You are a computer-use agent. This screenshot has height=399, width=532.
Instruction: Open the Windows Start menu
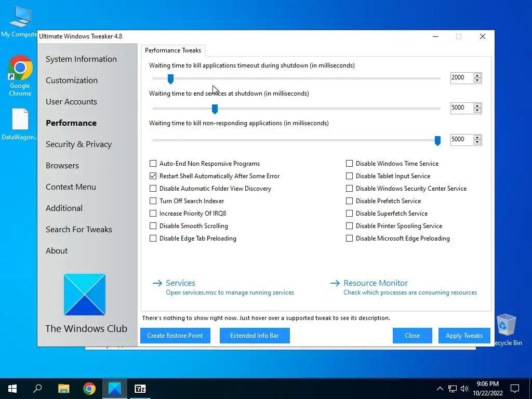coord(12,389)
